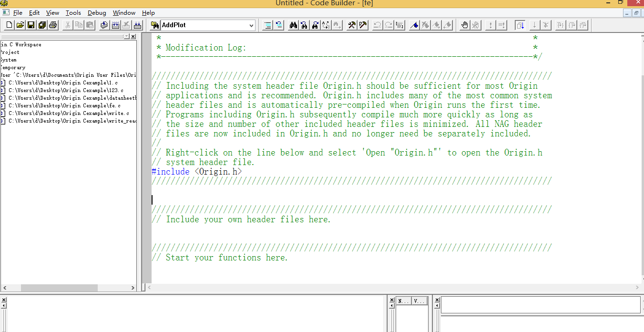Click the Undo arrow icon

(378, 25)
